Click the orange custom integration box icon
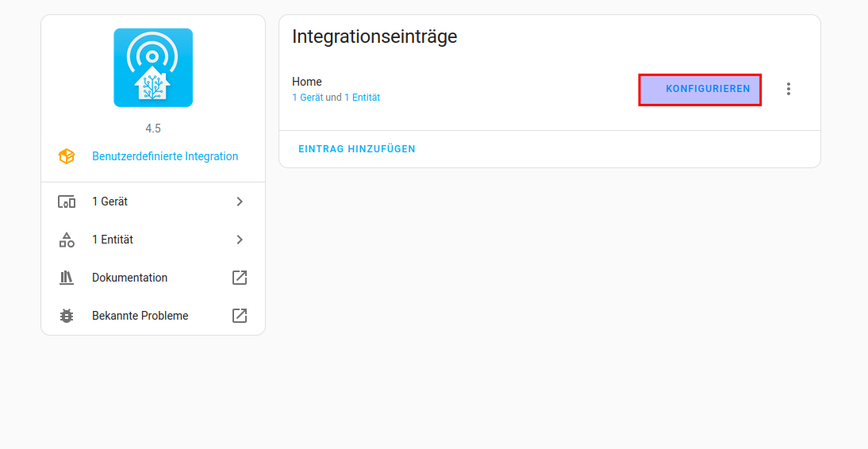868x449 pixels. [x=67, y=156]
